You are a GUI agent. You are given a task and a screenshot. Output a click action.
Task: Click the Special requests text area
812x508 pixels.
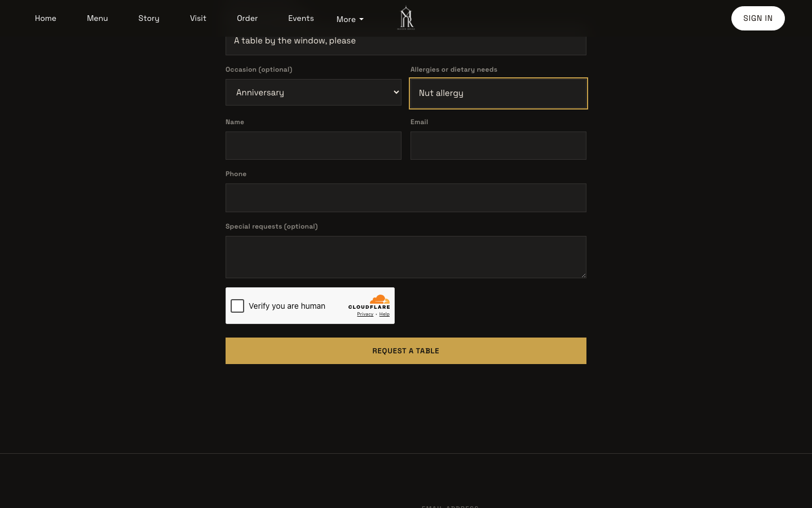point(406,257)
